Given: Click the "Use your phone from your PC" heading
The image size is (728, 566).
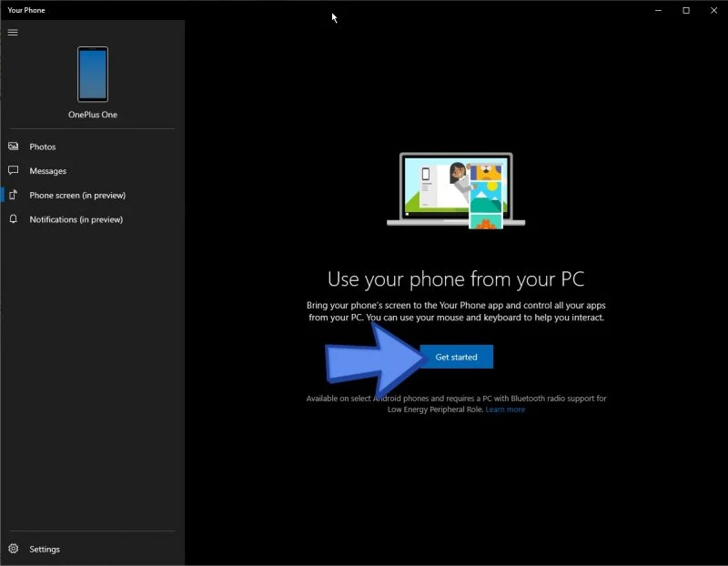Looking at the screenshot, I should [x=456, y=278].
